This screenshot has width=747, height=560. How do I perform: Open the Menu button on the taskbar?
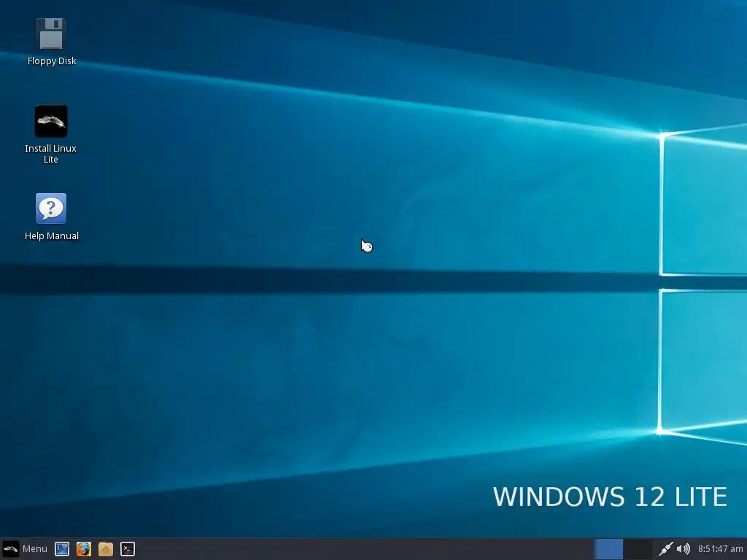click(x=25, y=549)
